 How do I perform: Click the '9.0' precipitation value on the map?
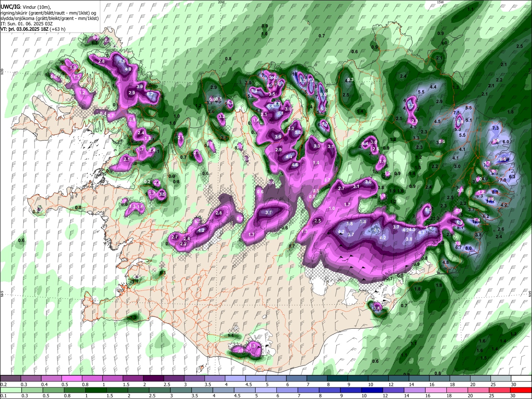[x=323, y=95]
